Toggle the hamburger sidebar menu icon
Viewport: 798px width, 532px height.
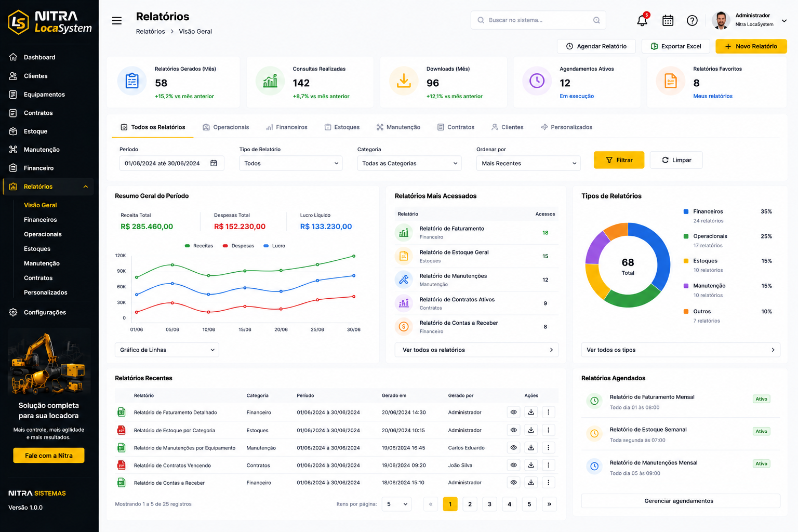click(117, 21)
